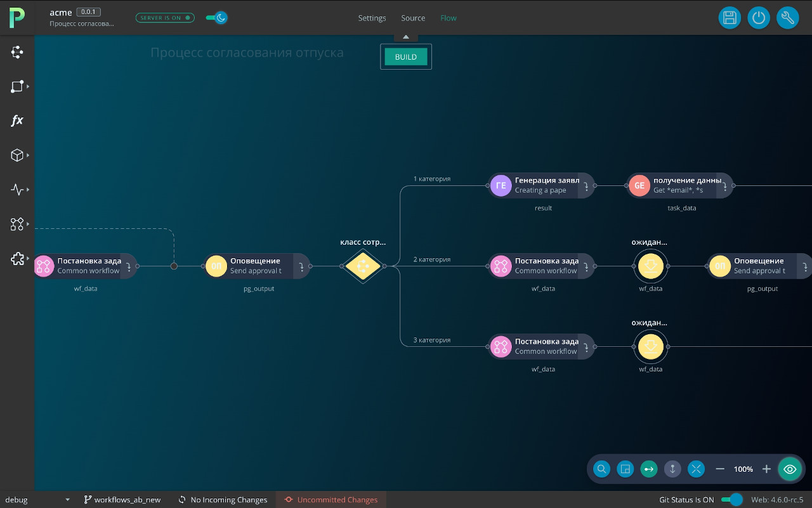Image resolution: width=812 pixels, height=508 pixels.
Task: Toggle the eye visibility button
Action: click(790, 469)
